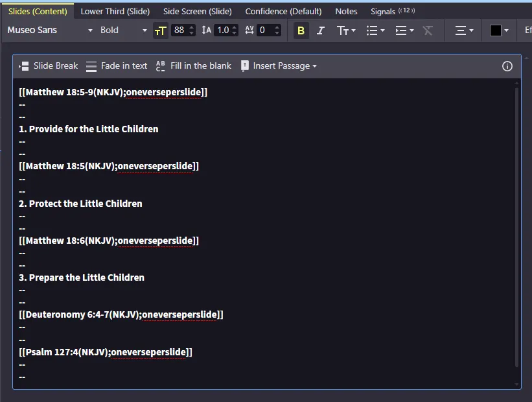Increase the line spacing stepper value
Viewport: 532px width, 402px height.
click(x=235, y=27)
